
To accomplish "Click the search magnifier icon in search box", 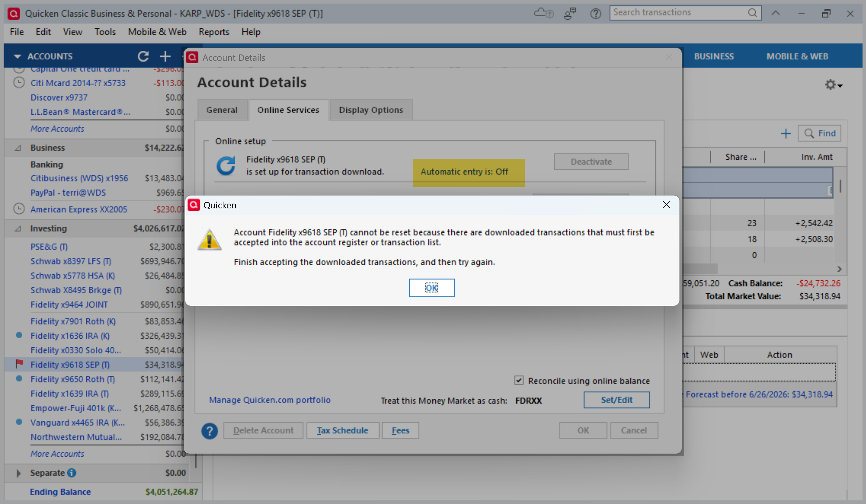I will click(x=752, y=13).
